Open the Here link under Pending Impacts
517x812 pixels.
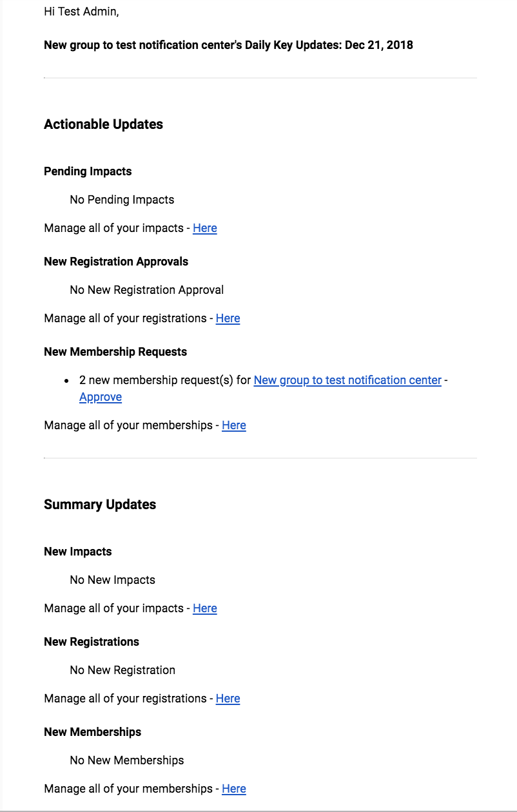205,228
